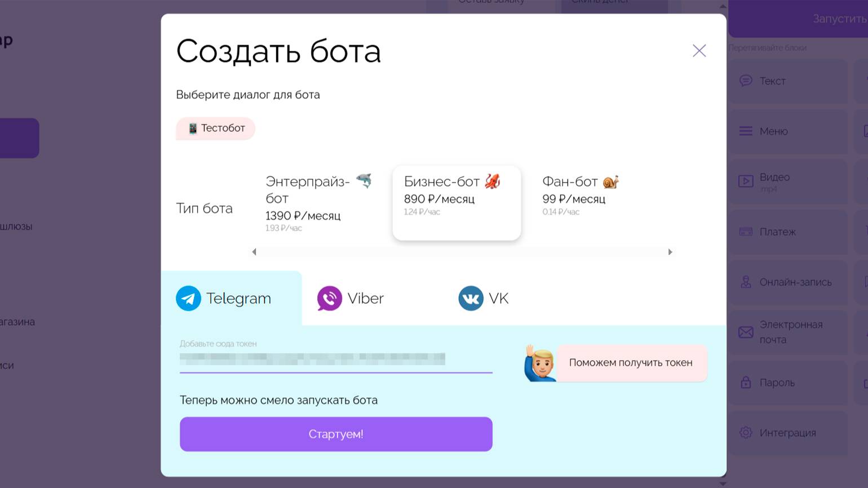The width and height of the screenshot is (868, 488).
Task: Click Поможем получить токен help button
Action: (x=631, y=363)
